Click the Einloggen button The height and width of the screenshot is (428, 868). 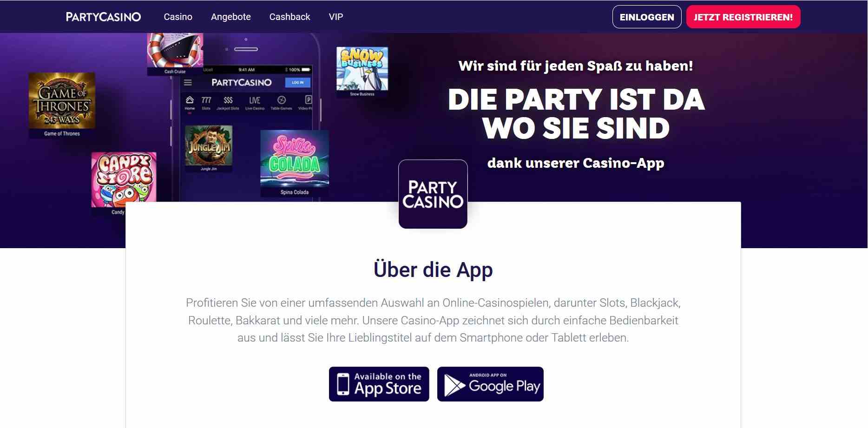[x=647, y=17]
